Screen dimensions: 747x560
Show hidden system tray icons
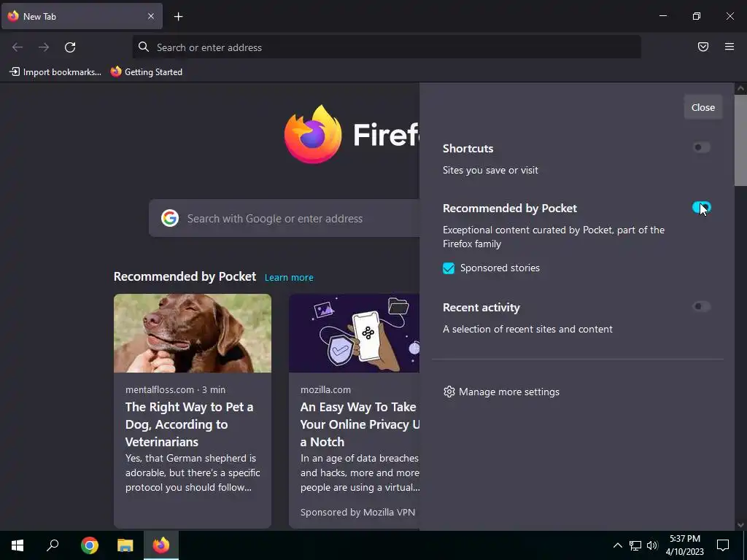coord(617,545)
